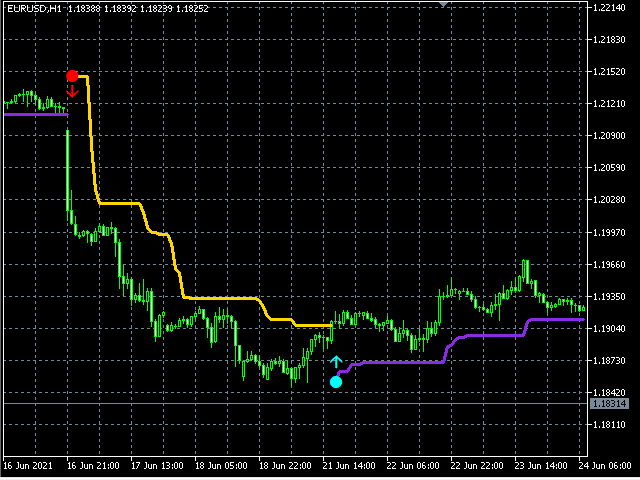Click the OHLC values 1.18388 1.18392 1.18239 1.18252

[138, 9]
